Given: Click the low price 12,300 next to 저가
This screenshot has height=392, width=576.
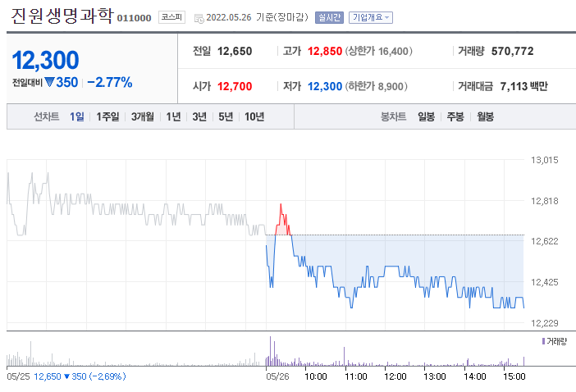Looking at the screenshot, I should click(x=325, y=86).
